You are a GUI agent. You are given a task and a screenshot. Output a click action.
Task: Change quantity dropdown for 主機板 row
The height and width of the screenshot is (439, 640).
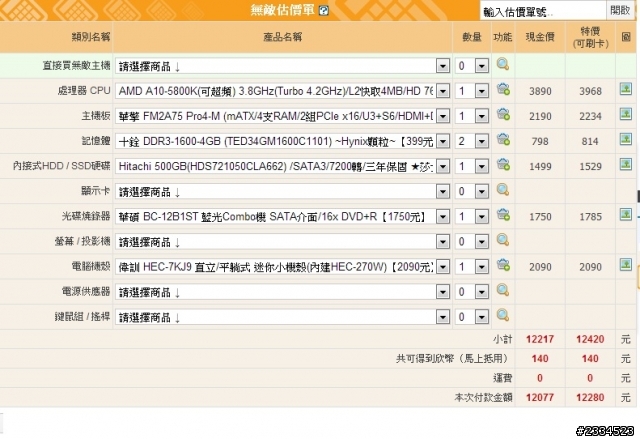tap(472, 116)
